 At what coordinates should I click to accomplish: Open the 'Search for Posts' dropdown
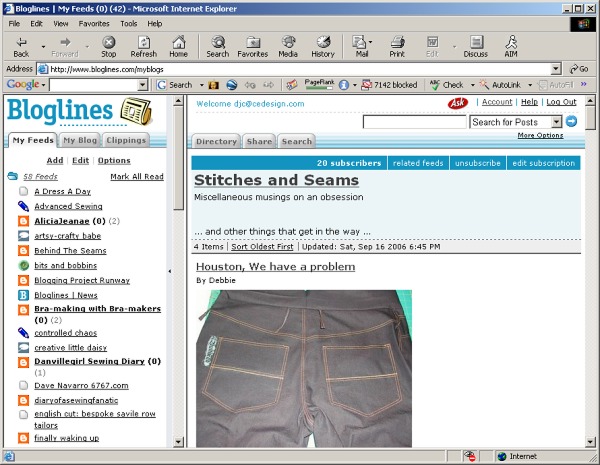[x=557, y=122]
